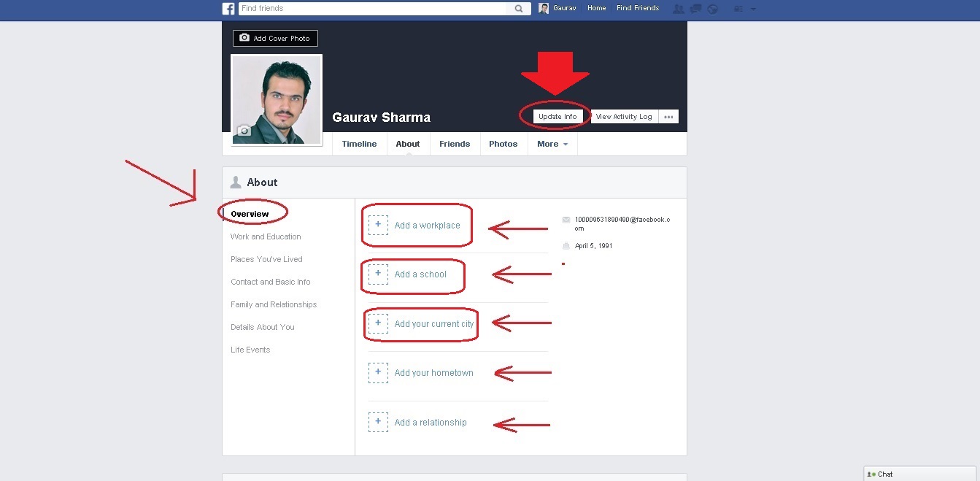Click the email envelope icon
This screenshot has width=980, height=481.
(x=566, y=220)
